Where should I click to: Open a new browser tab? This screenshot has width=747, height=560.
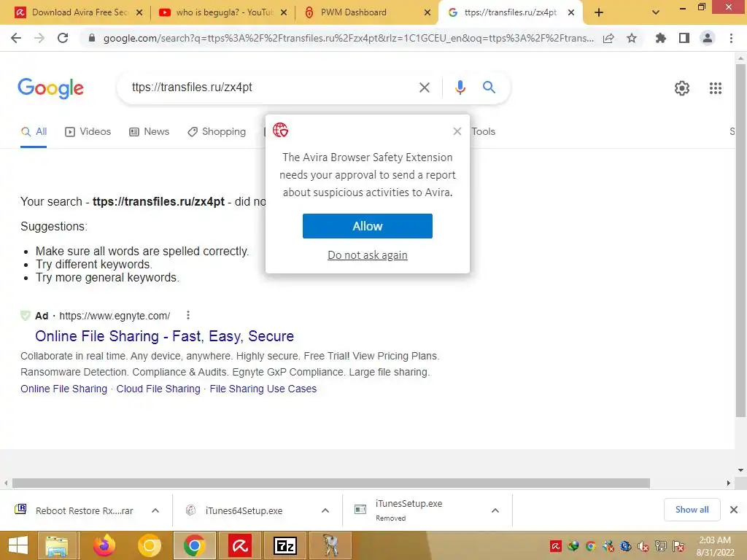(x=599, y=13)
